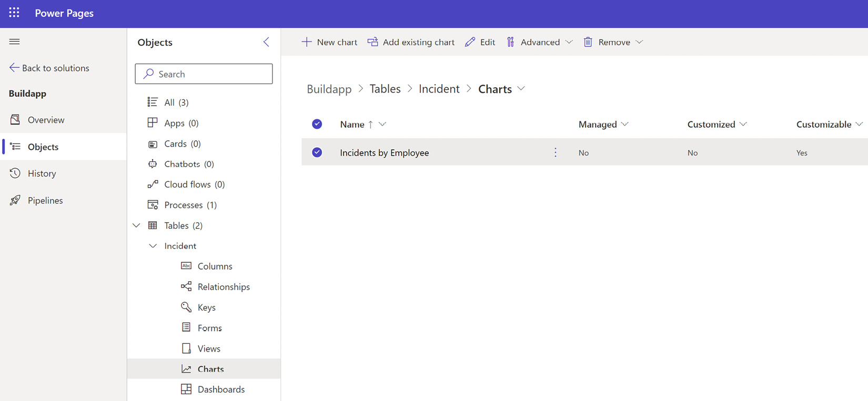Open the Managed column filter dropdown
The height and width of the screenshot is (401, 868).
pos(625,124)
